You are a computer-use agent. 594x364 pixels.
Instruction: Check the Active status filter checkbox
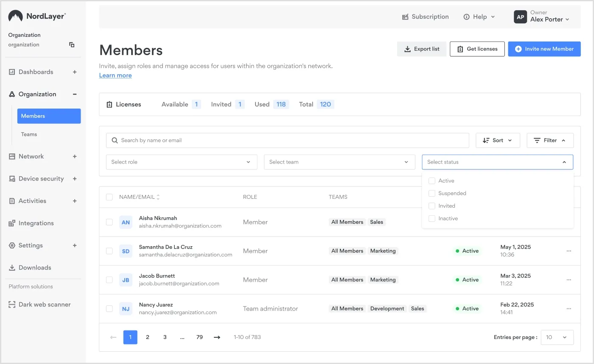pyautogui.click(x=431, y=181)
